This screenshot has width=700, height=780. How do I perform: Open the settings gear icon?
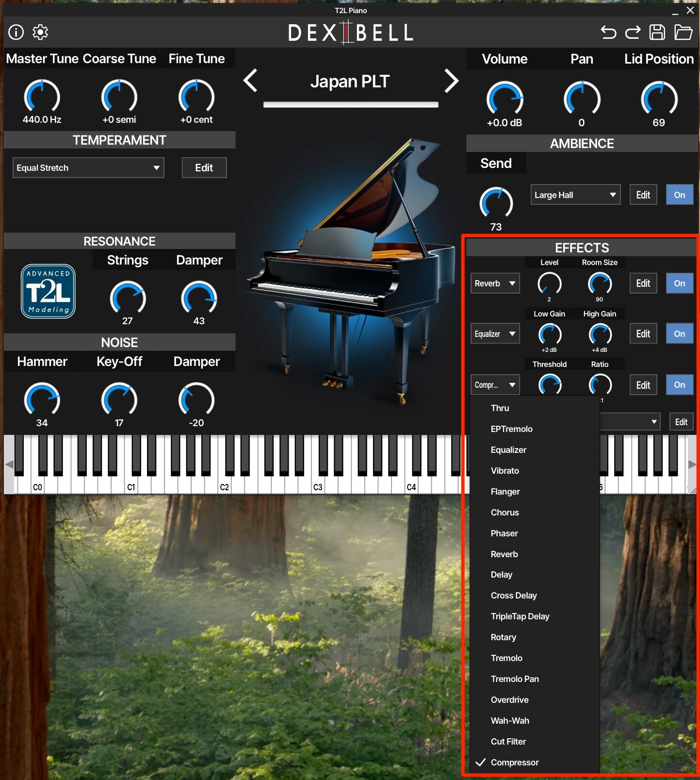pyautogui.click(x=40, y=32)
